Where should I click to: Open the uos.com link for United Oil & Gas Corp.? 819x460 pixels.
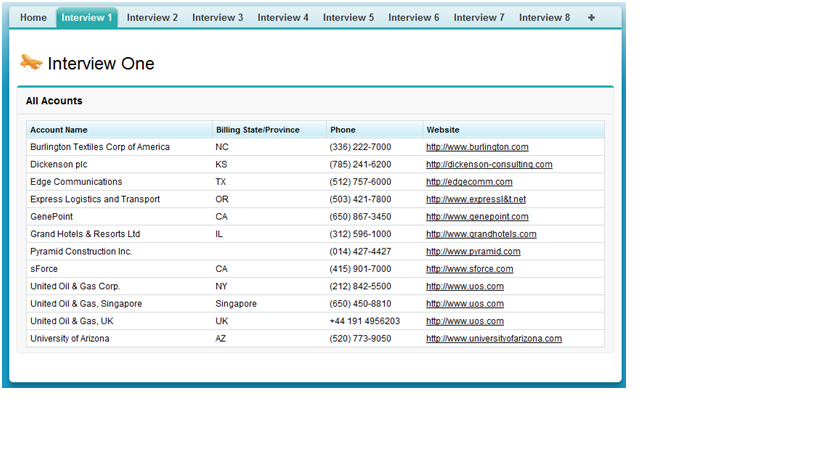coord(465,286)
